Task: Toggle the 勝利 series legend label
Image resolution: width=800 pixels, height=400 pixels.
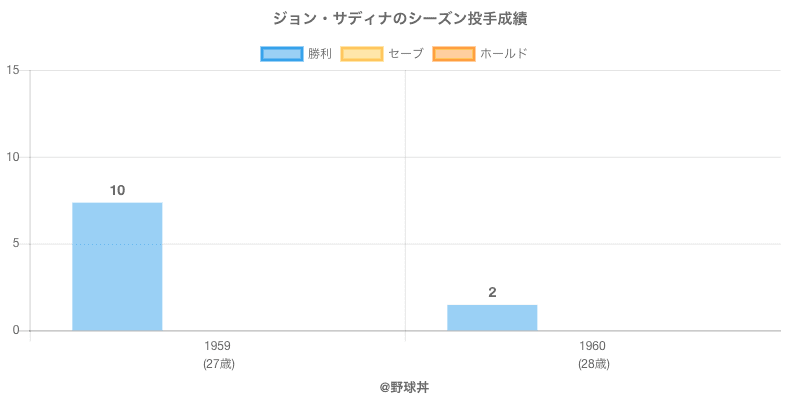Action: coord(320,53)
